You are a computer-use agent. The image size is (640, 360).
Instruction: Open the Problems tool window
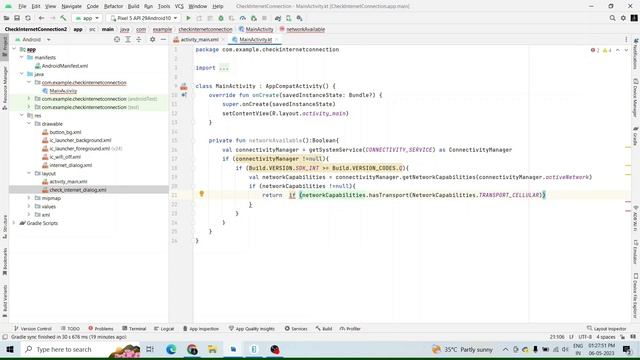101,329
